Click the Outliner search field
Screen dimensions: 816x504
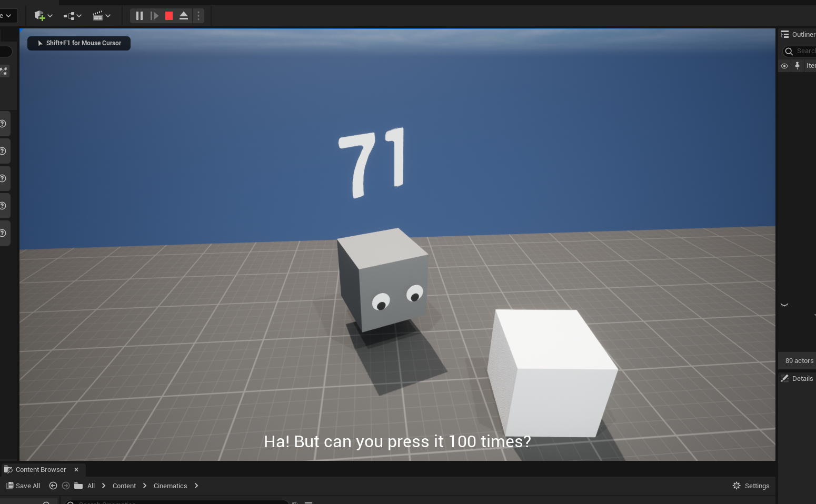[804, 51]
